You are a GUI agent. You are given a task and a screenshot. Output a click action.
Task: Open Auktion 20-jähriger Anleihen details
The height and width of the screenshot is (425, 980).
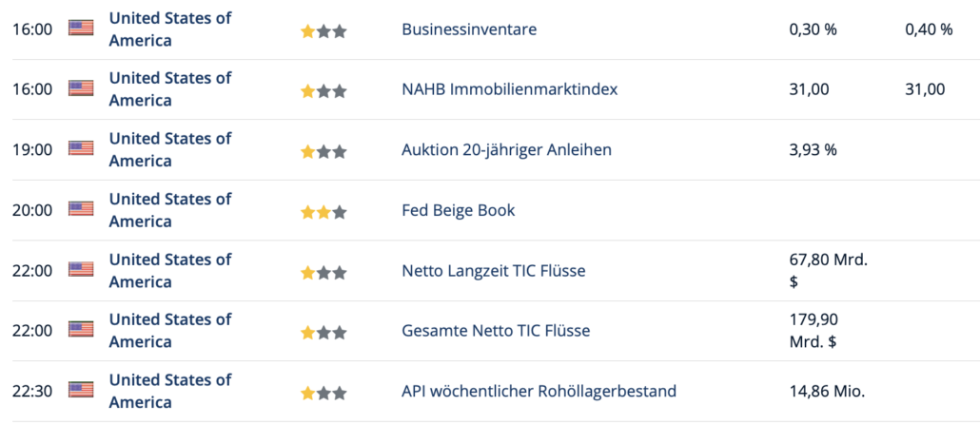point(506,150)
